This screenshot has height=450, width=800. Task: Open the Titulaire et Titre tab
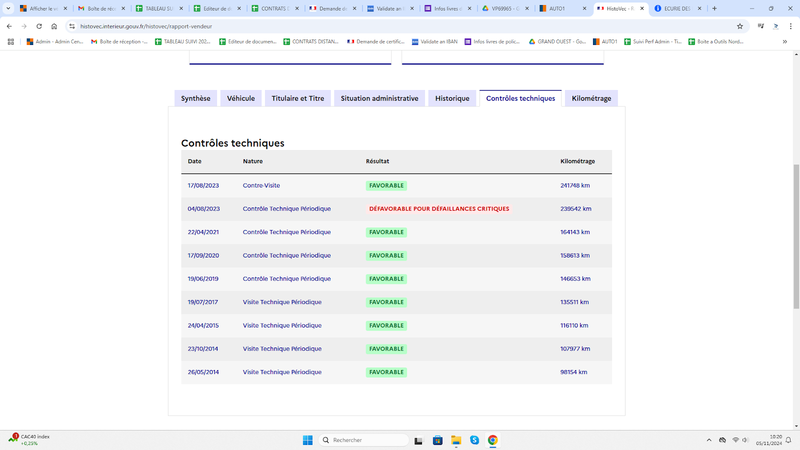click(x=297, y=98)
